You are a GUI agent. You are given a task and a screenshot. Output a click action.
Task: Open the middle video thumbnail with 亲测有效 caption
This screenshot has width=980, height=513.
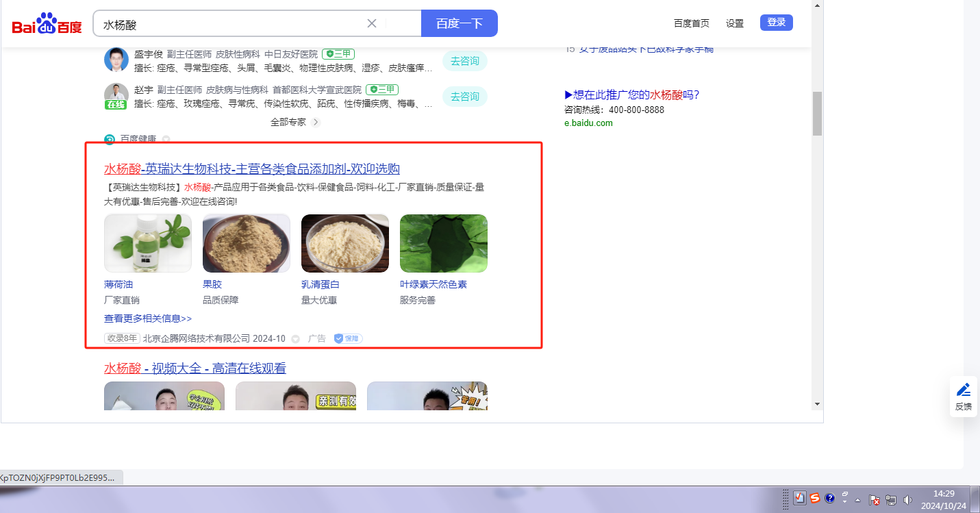(296, 396)
